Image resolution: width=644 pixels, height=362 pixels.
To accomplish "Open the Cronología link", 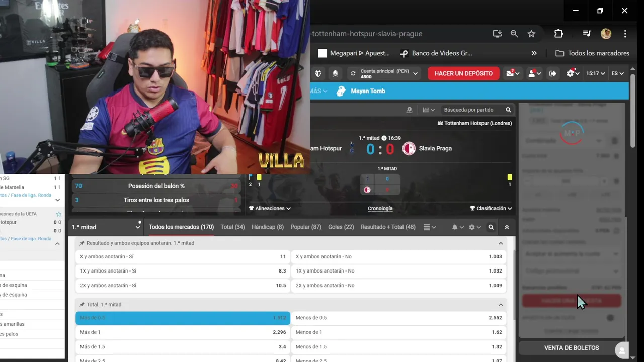I will (380, 208).
